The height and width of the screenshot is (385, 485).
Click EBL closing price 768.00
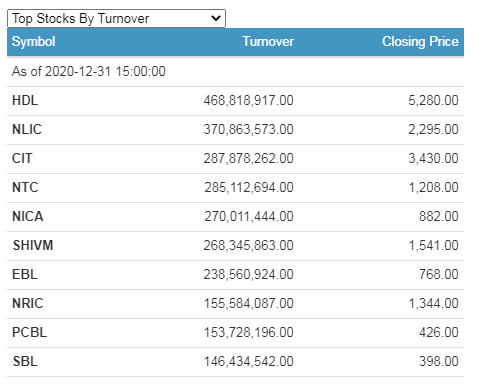coord(439,274)
